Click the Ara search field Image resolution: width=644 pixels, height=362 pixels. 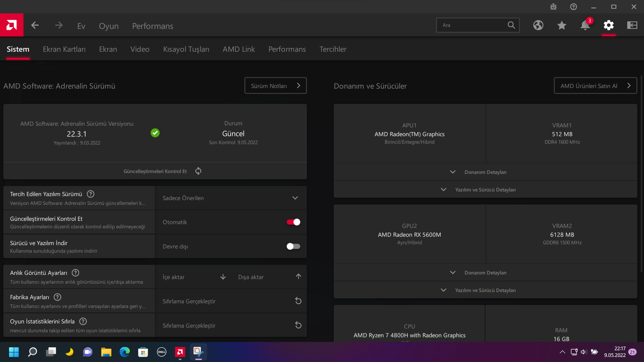point(472,25)
